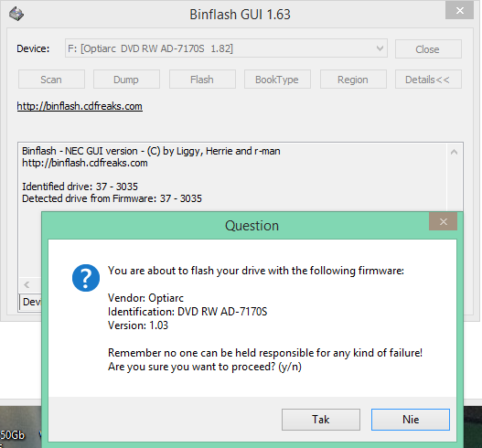This screenshot has width=482, height=448.
Task: Click the horizontal scrollbar left arrow in the log
Action: 27,285
